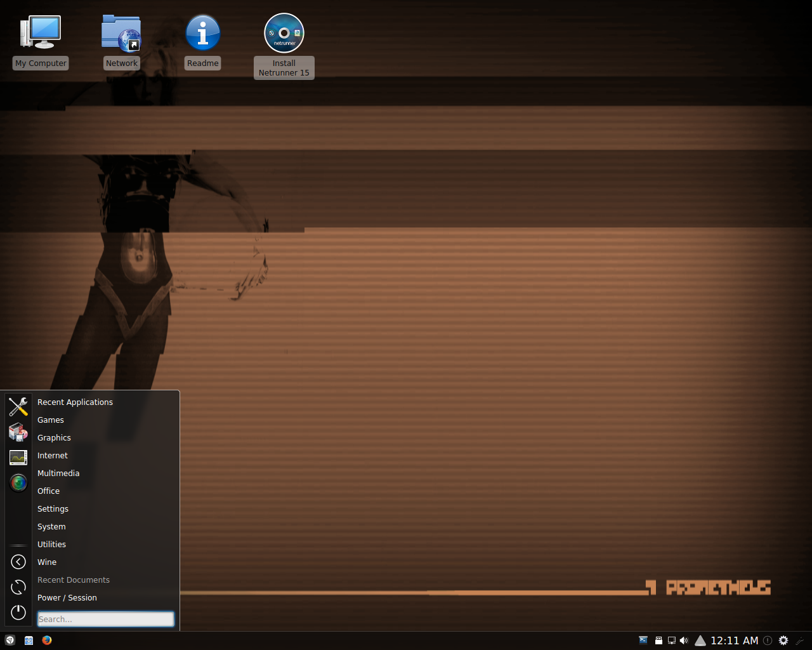Click the network monitor tray icon
The width and height of the screenshot is (812, 650).
tap(671, 640)
